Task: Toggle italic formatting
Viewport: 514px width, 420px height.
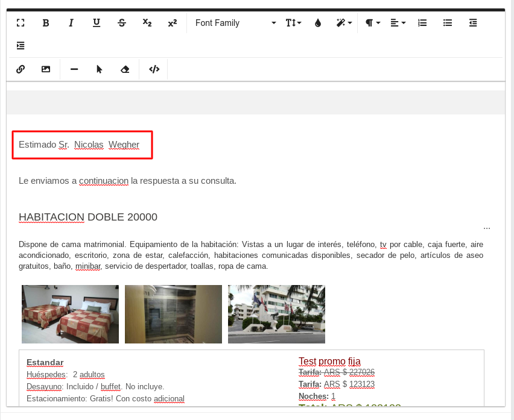Action: pyautogui.click(x=71, y=22)
